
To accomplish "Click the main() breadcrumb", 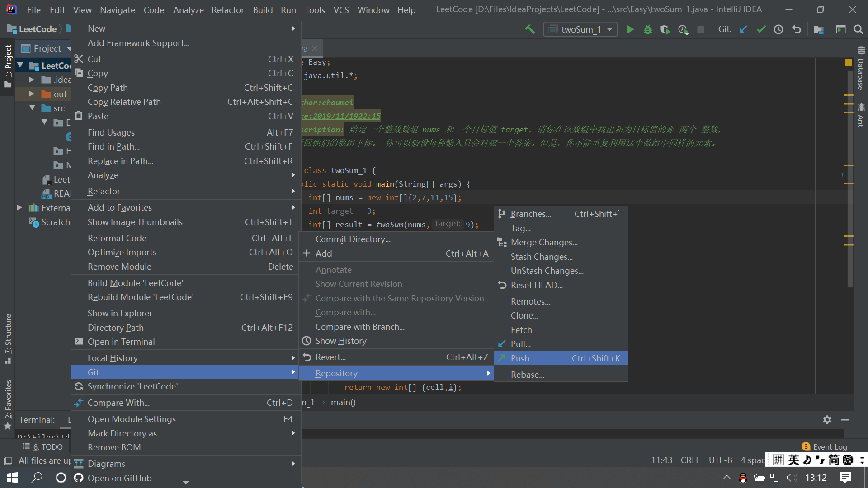I will [x=343, y=402].
